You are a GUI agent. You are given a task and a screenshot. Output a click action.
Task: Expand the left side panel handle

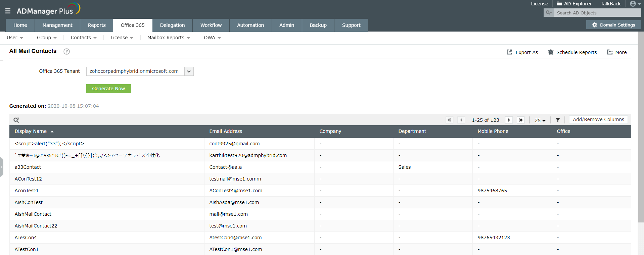pos(2,167)
